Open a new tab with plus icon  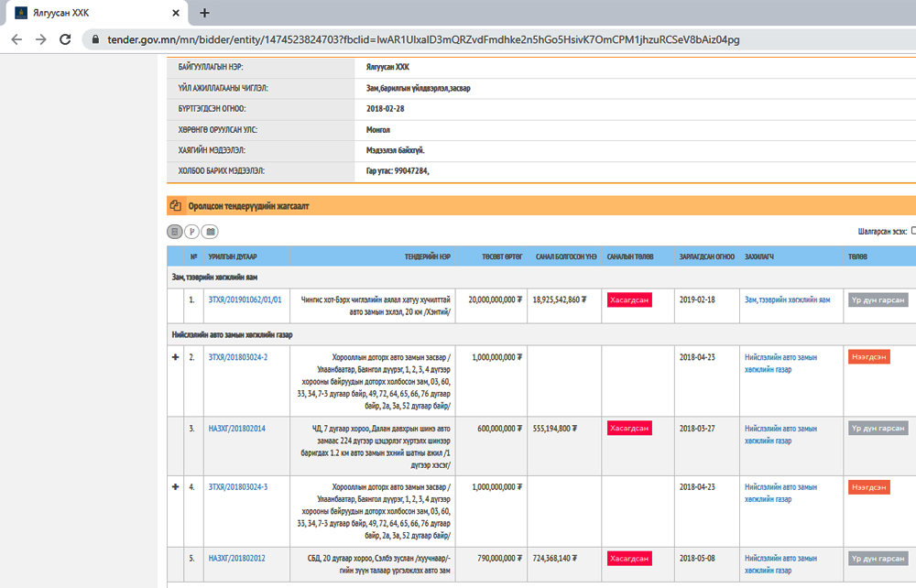[x=204, y=13]
